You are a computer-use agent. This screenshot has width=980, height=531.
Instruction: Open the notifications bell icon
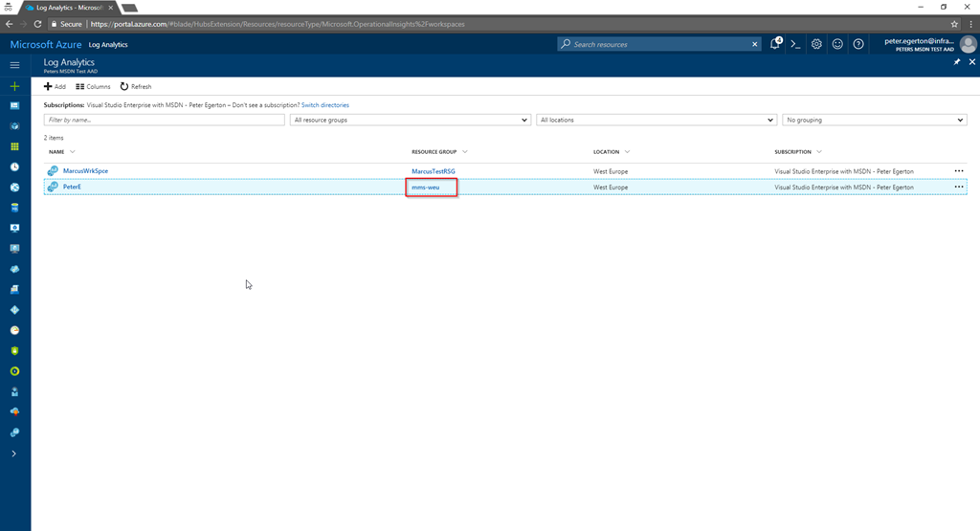point(775,44)
